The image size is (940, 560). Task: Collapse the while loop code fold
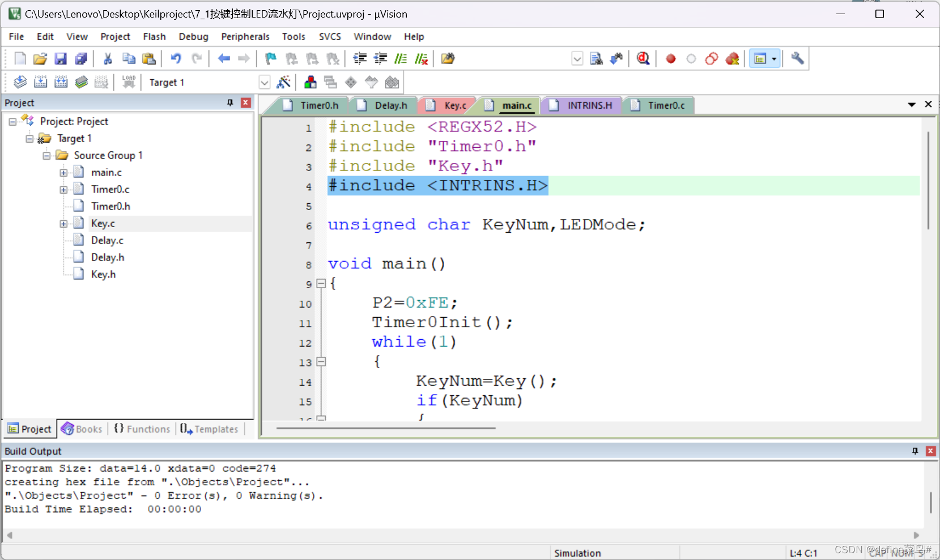321,361
